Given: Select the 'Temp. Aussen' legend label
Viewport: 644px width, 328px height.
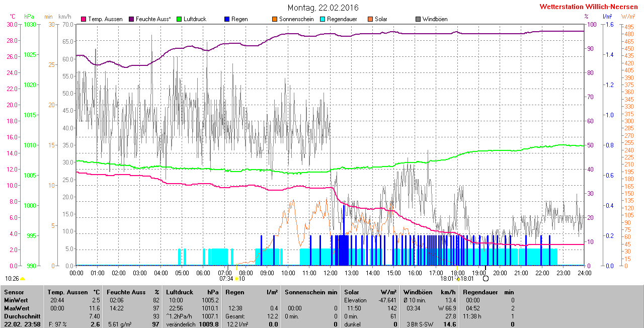Looking at the screenshot, I should 105,19.
